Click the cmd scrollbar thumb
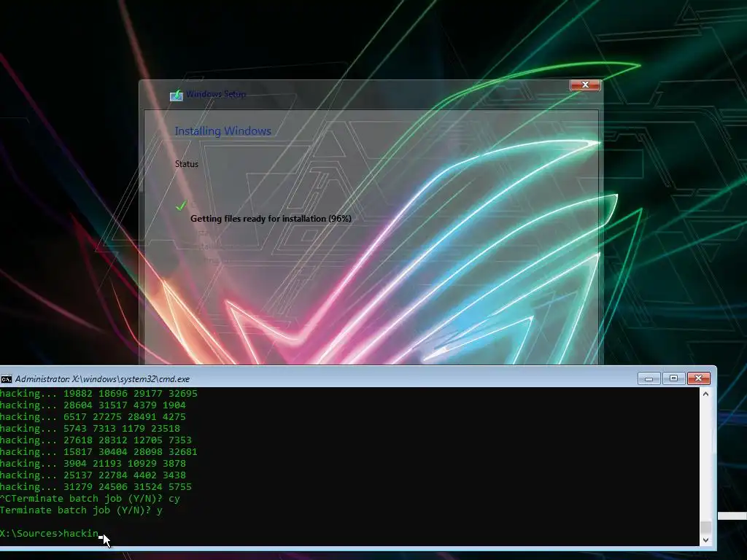Viewport: 747px width, 560px height. [x=705, y=527]
